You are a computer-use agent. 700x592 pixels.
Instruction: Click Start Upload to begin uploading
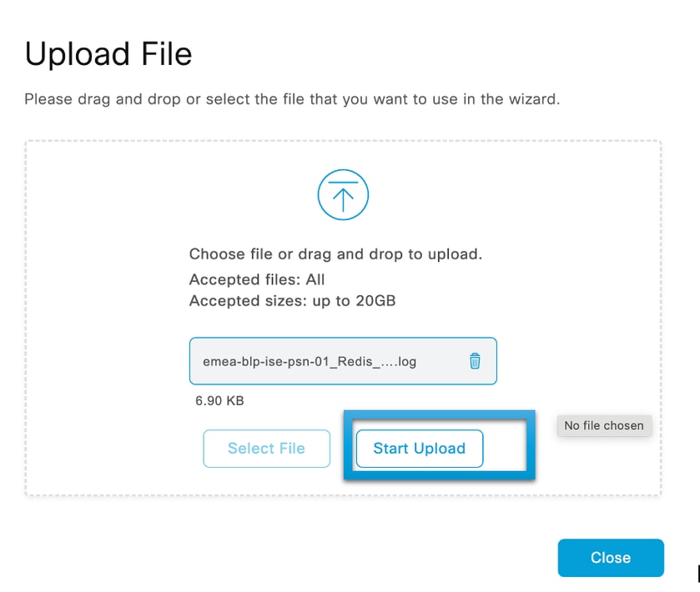point(419,449)
